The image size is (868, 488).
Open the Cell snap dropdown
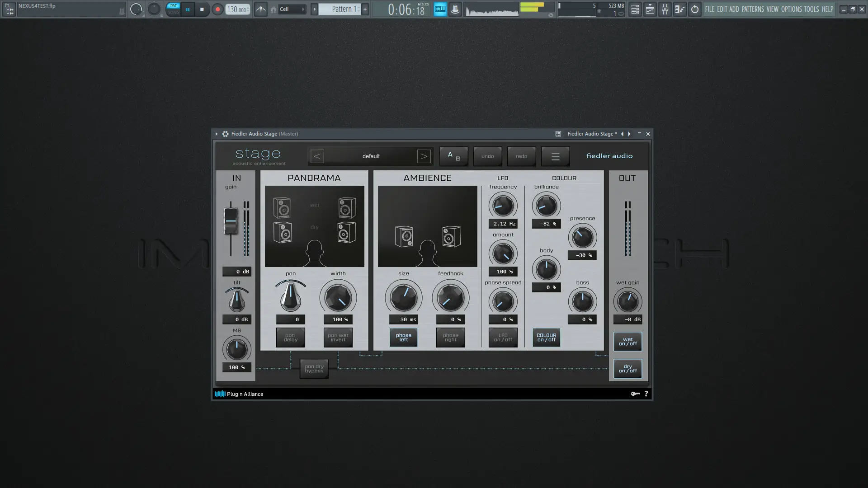(x=292, y=9)
